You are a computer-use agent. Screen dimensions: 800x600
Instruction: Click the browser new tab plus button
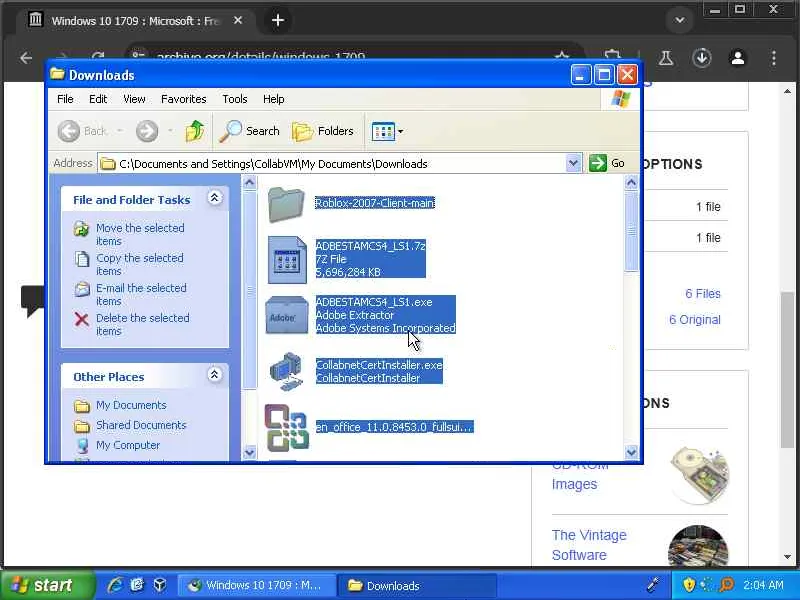pos(278,20)
